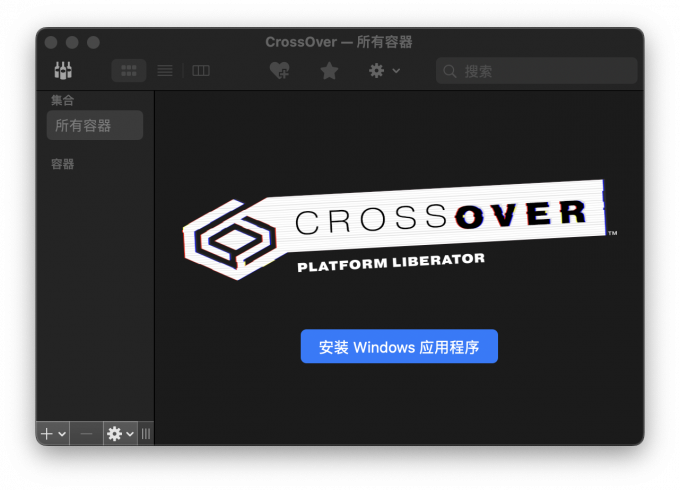680x490 pixels.
Task: Zoom the CrossOver window
Action: pyautogui.click(x=93, y=42)
